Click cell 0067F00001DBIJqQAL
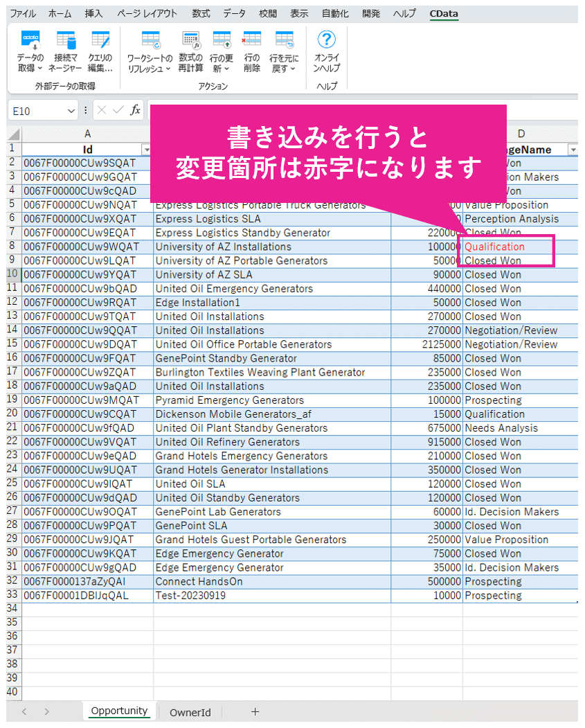585x728 pixels. click(x=87, y=595)
